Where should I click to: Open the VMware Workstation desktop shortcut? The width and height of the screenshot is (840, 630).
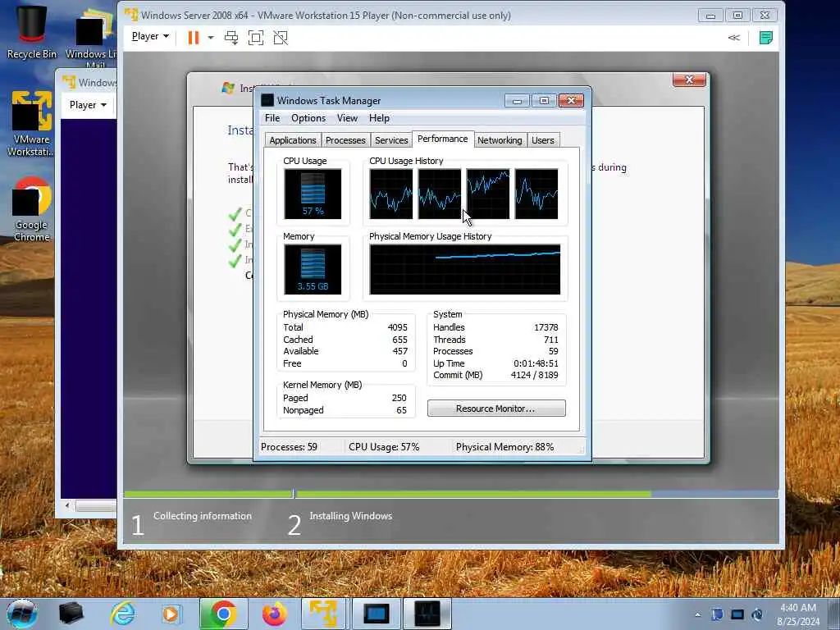(31, 124)
